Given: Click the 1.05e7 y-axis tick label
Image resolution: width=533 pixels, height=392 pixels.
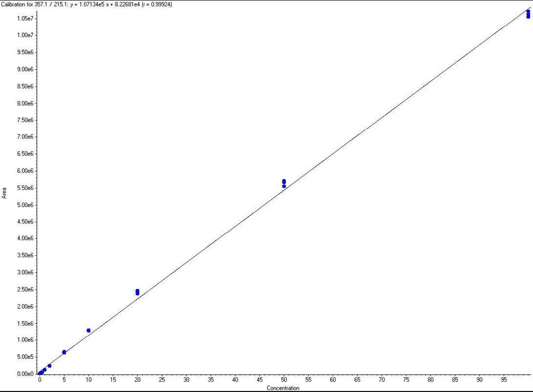Looking at the screenshot, I should click(26, 19).
